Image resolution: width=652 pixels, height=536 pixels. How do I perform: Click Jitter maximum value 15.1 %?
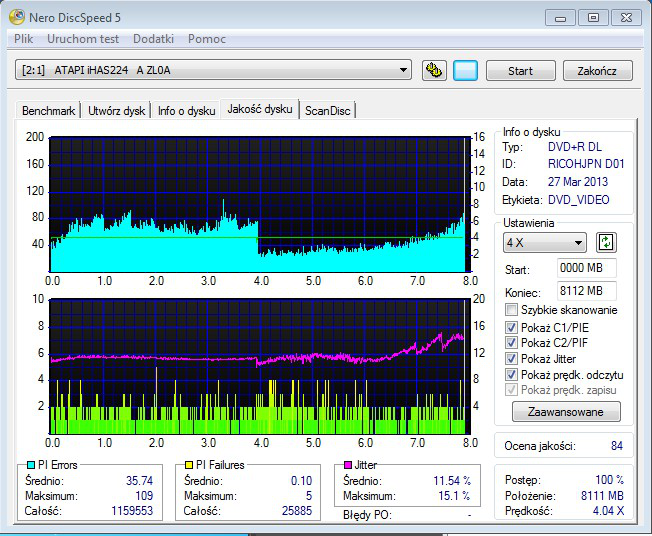tap(454, 496)
